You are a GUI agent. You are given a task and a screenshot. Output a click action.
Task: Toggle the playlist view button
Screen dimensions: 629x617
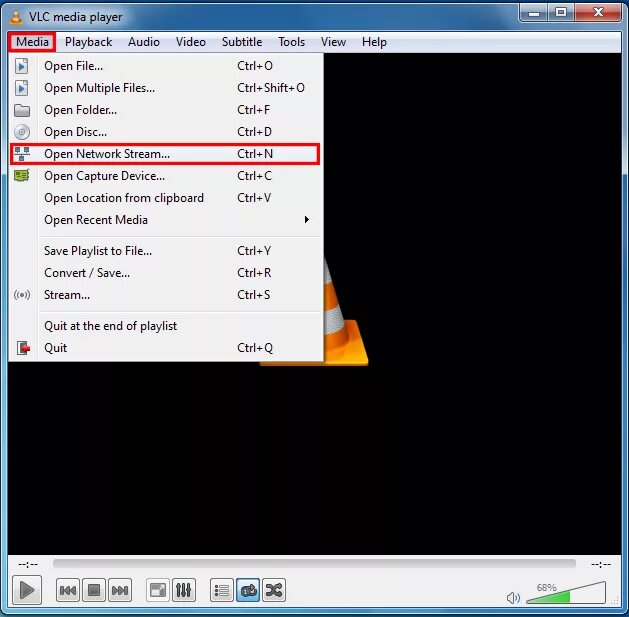tap(222, 590)
